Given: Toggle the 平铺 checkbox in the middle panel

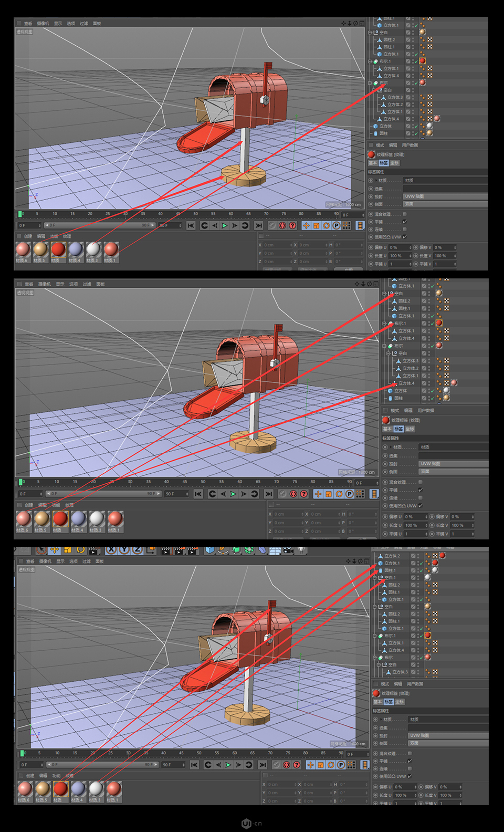Looking at the screenshot, I should (x=421, y=490).
